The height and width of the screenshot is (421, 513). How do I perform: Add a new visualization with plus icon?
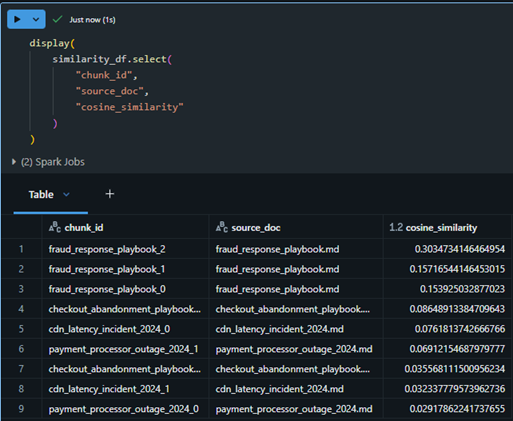click(x=110, y=194)
